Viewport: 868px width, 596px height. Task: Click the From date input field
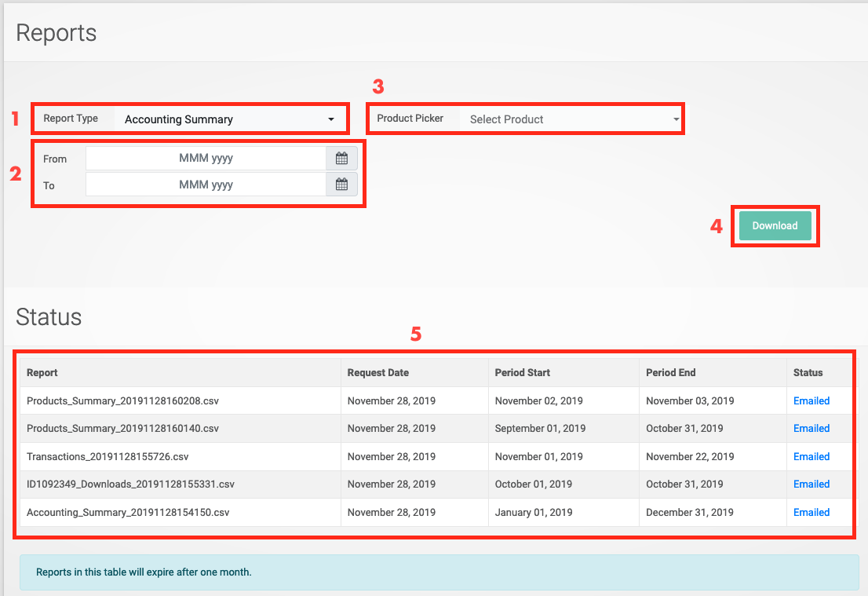206,159
